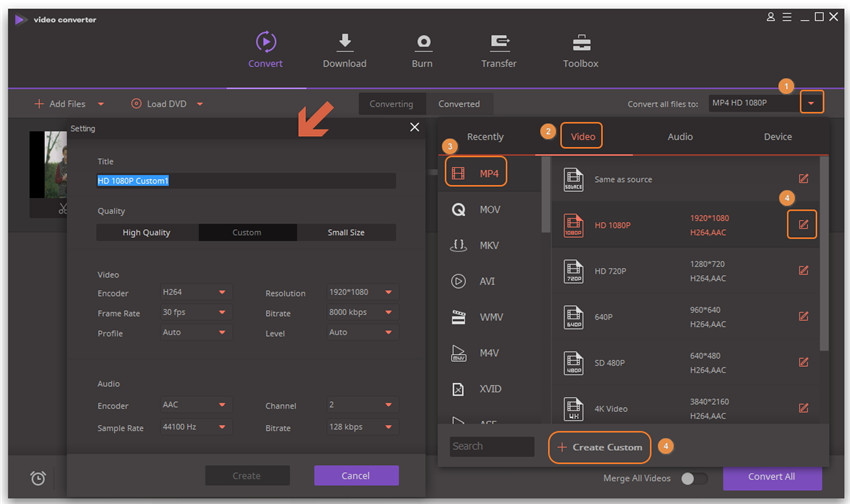Image resolution: width=850 pixels, height=504 pixels.
Task: Edit the Same as source preset
Action: 803,178
